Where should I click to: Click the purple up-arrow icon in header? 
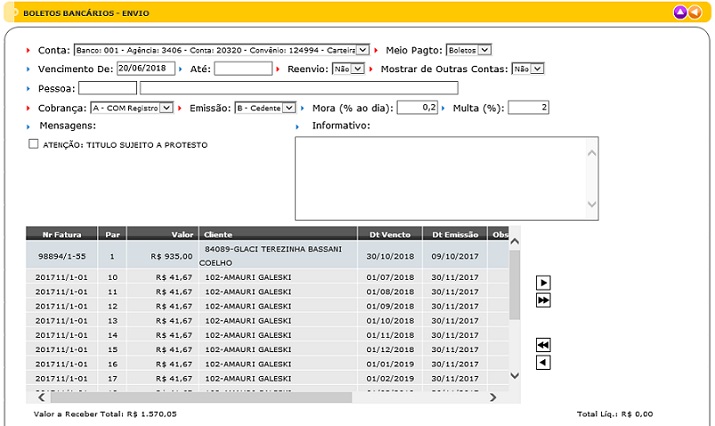(680, 12)
